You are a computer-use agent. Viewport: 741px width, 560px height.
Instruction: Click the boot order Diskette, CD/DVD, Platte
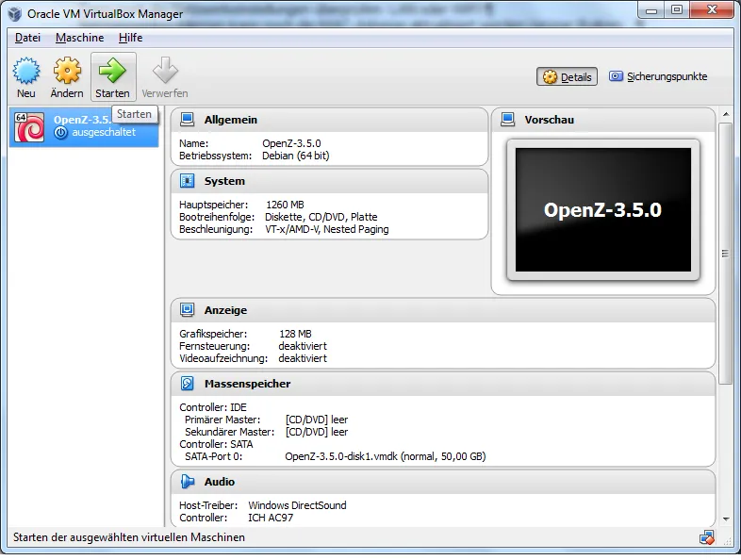click(321, 217)
